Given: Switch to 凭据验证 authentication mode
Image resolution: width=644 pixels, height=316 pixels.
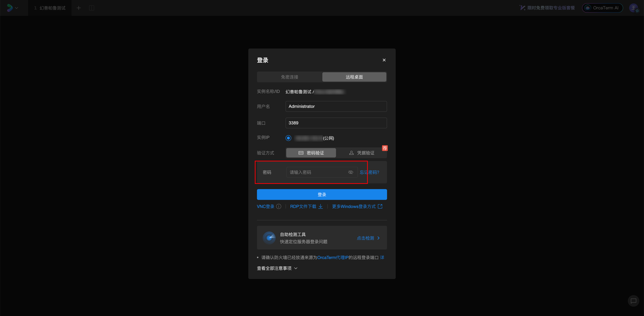Looking at the screenshot, I should [x=362, y=153].
